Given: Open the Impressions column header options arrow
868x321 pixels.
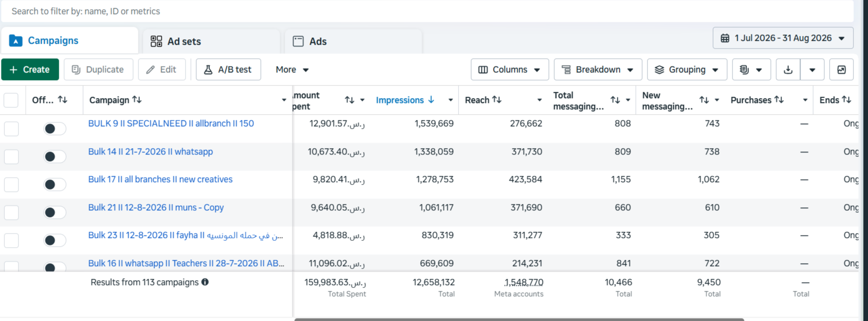Looking at the screenshot, I should [x=450, y=100].
